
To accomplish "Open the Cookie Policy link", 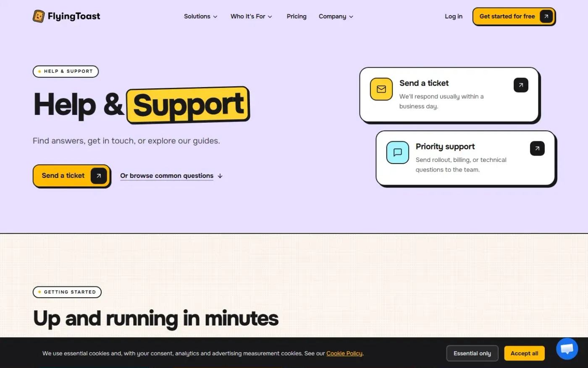I will [x=344, y=353].
